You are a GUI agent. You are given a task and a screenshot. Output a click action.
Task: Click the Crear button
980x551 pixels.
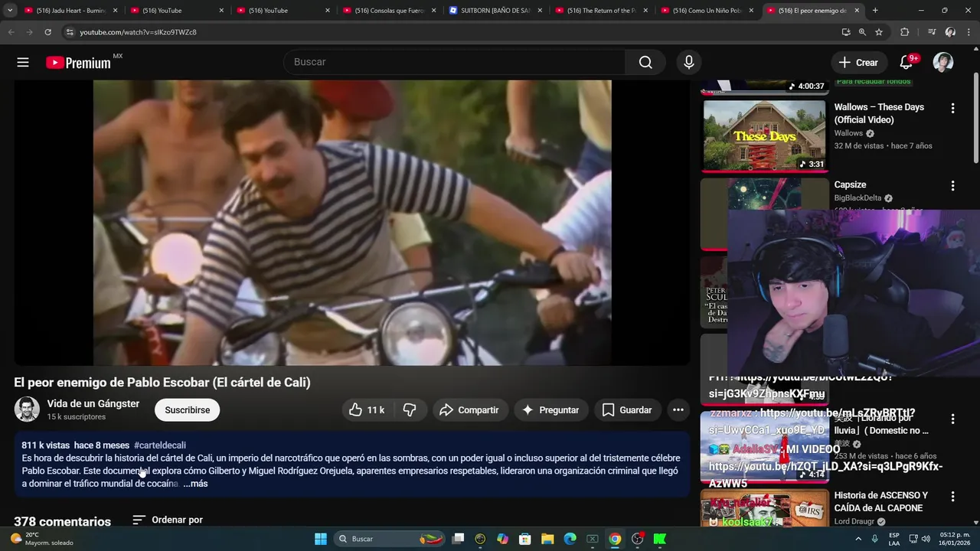(x=858, y=63)
